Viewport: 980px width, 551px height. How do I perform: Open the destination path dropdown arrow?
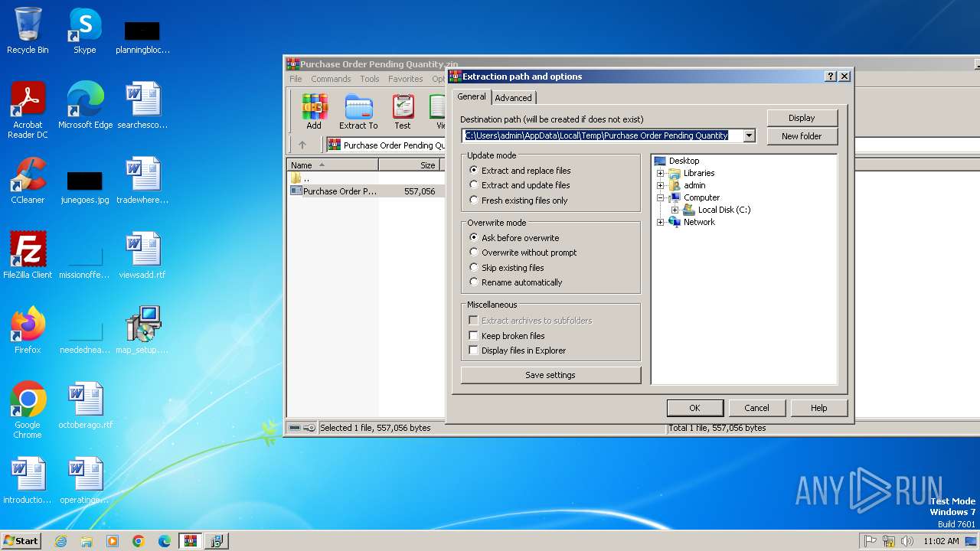[x=750, y=135]
